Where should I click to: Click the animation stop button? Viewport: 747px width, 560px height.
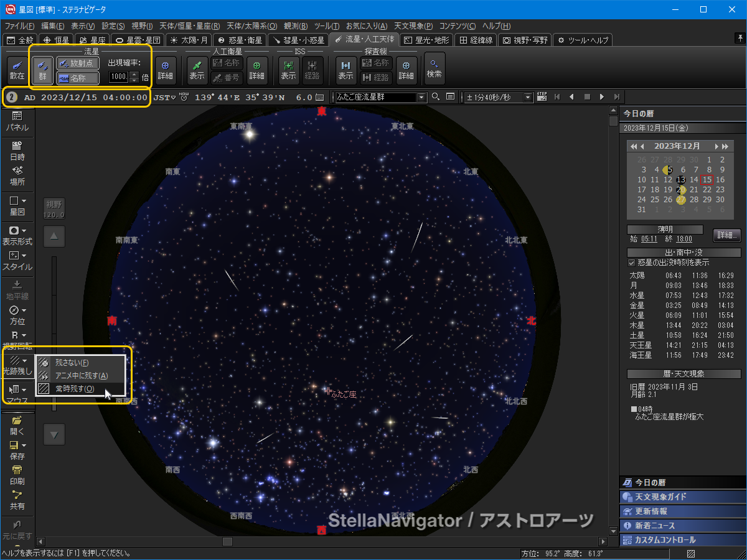(586, 97)
